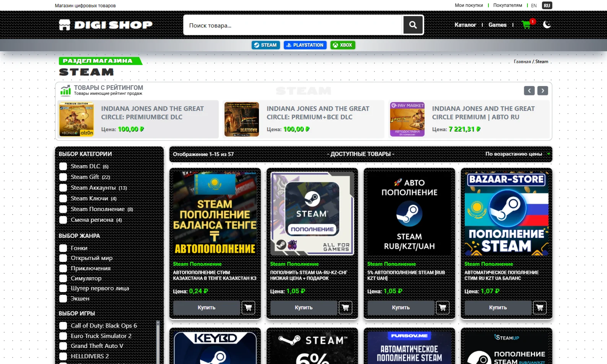Viewport: 607px width, 364px height.
Task: Check HELLDIVERS 2 game
Action: point(63,356)
